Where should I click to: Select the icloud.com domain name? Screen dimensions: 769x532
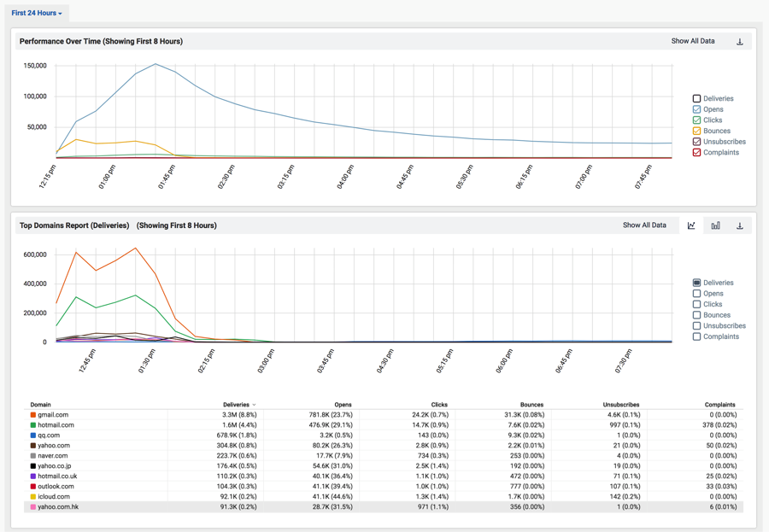click(x=54, y=497)
